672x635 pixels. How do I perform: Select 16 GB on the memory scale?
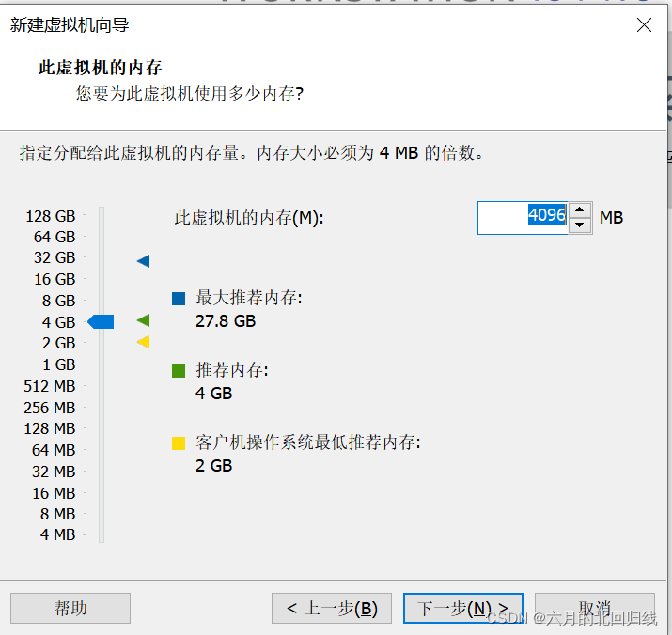coord(55,279)
